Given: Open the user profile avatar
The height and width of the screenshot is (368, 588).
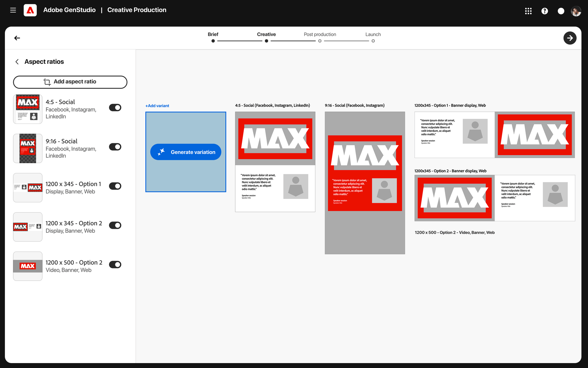Looking at the screenshot, I should click(x=576, y=11).
